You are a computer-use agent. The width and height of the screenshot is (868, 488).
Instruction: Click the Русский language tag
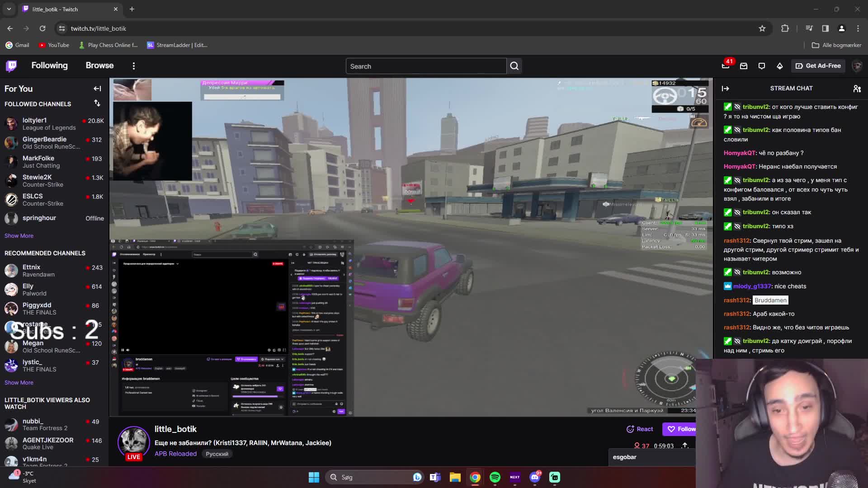coord(217,454)
